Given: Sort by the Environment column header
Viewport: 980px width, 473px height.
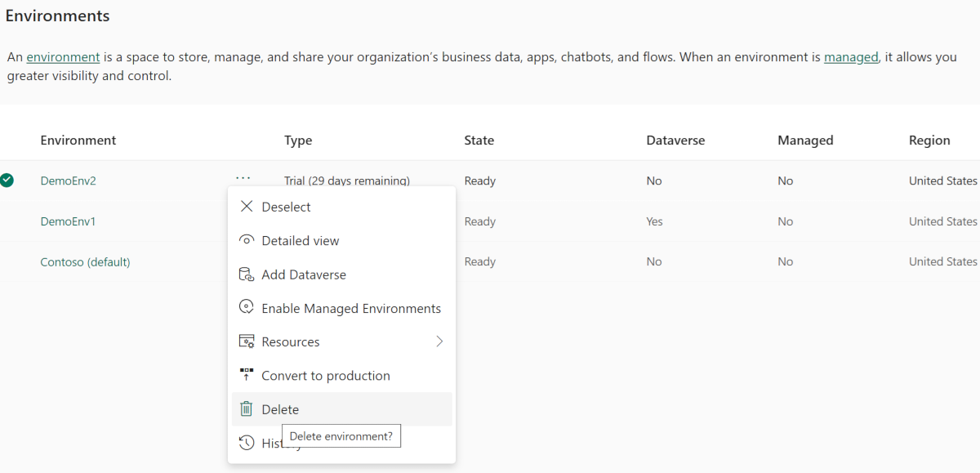Looking at the screenshot, I should [x=78, y=140].
